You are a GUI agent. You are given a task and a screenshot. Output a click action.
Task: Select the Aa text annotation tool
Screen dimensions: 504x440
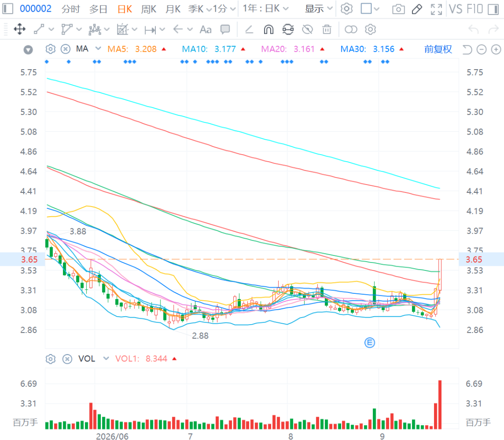click(206, 29)
